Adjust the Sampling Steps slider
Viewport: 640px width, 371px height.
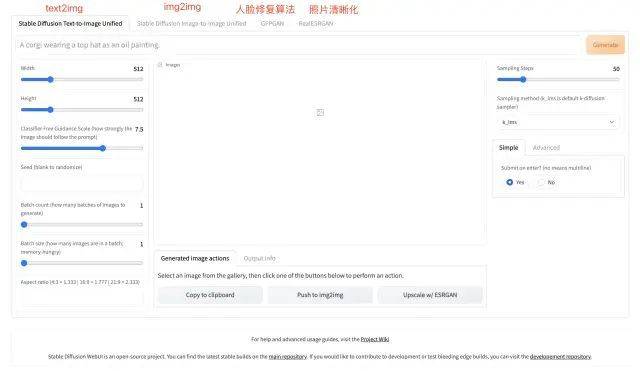pyautogui.click(x=558, y=80)
